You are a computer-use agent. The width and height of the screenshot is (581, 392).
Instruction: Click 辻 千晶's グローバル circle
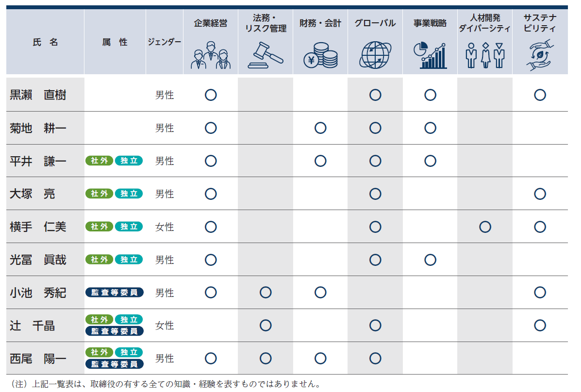coord(375,326)
